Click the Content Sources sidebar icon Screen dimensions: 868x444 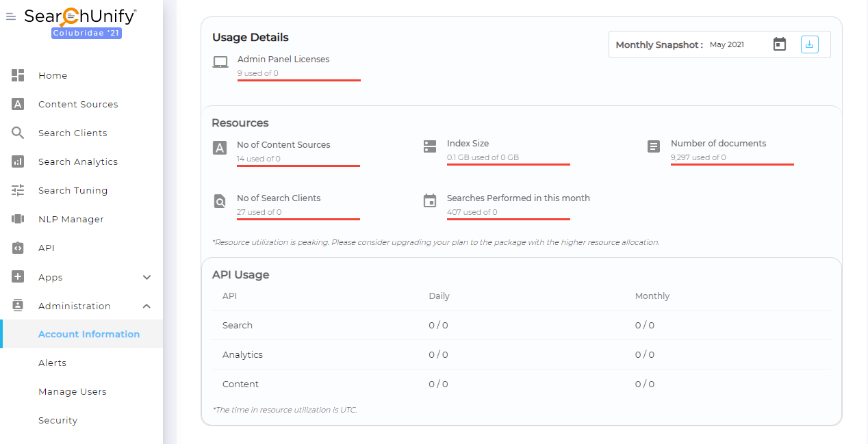(x=18, y=104)
